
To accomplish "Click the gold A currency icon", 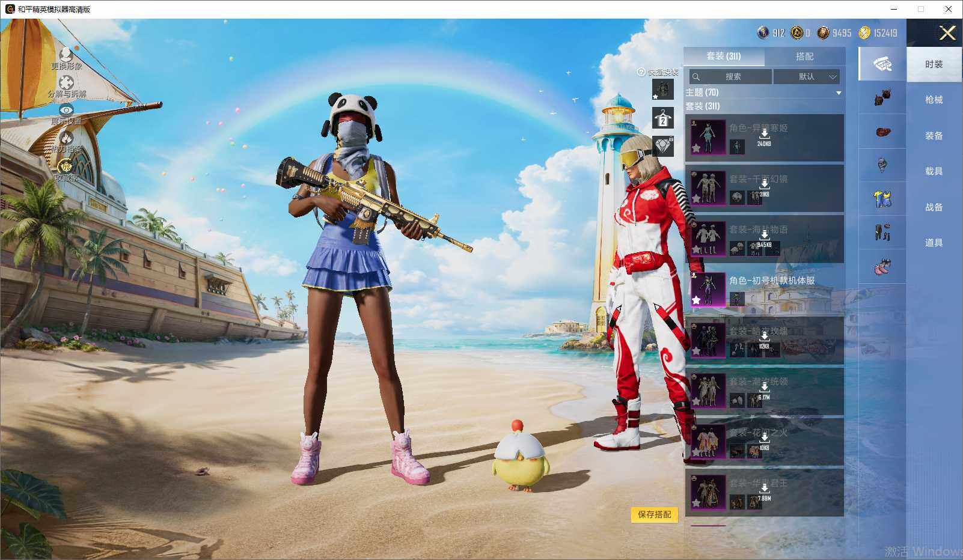I will [796, 32].
